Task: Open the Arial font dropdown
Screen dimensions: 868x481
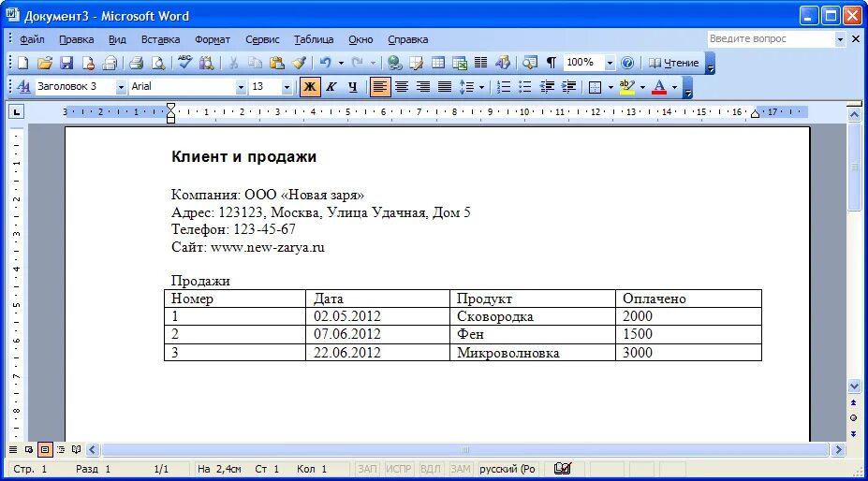Action: coord(241,87)
